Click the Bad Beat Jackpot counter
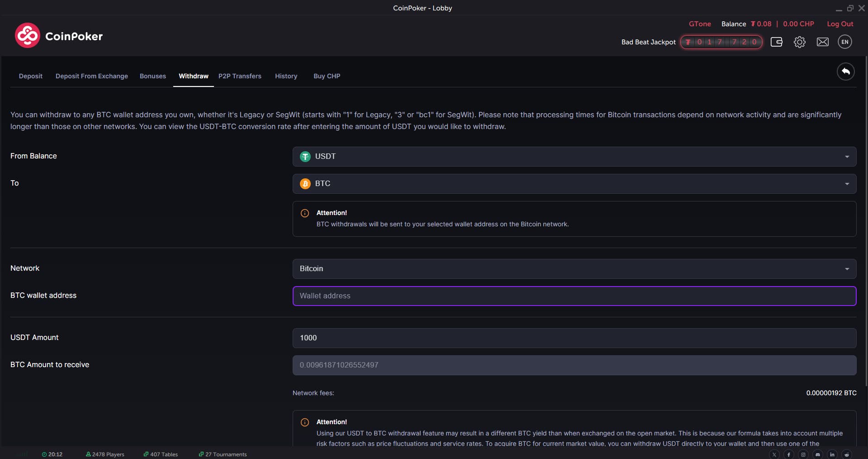Image resolution: width=868 pixels, height=459 pixels. 721,42
